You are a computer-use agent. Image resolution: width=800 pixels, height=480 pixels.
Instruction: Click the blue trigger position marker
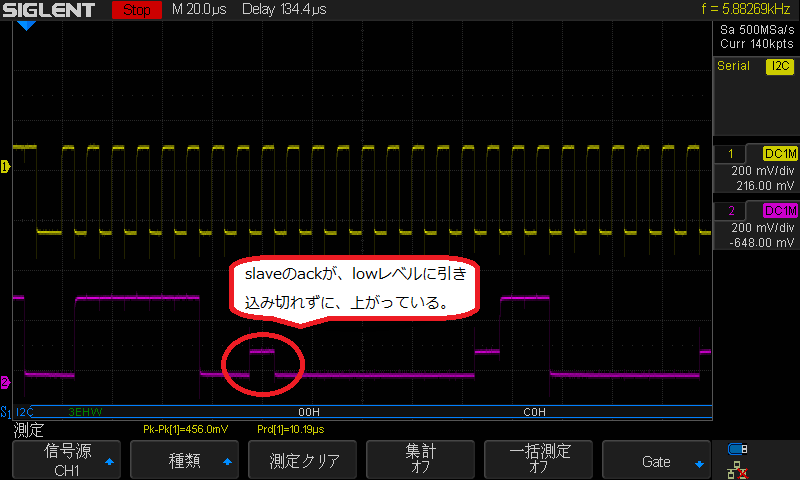tap(26, 26)
